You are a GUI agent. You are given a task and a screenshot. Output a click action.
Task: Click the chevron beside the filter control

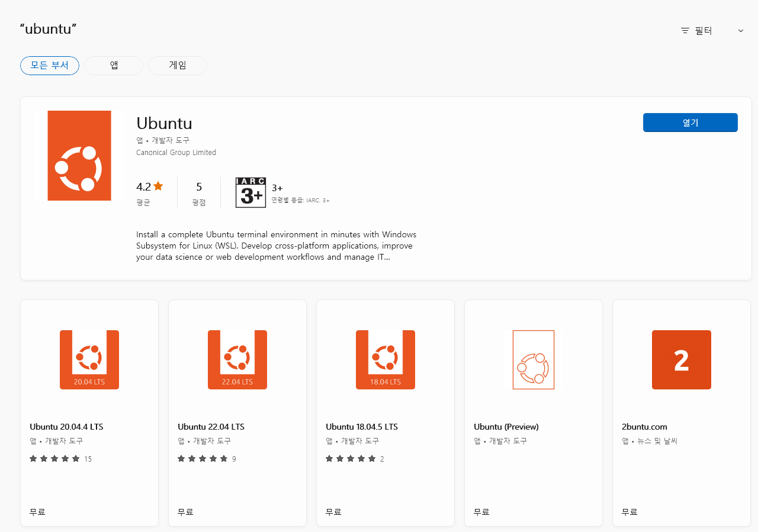click(740, 30)
